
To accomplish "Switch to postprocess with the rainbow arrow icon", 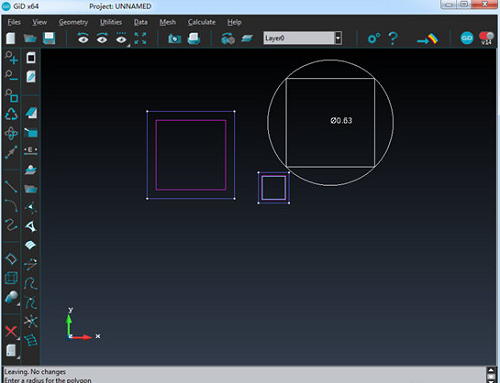I will coord(428,39).
